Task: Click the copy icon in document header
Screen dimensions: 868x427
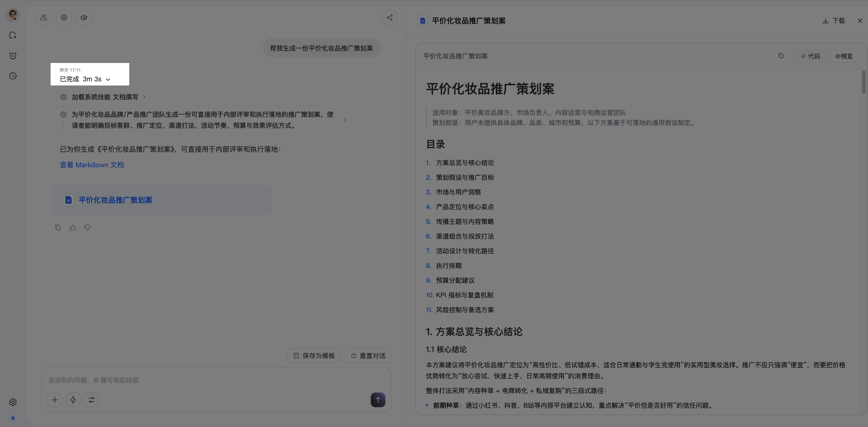Action: tap(781, 56)
